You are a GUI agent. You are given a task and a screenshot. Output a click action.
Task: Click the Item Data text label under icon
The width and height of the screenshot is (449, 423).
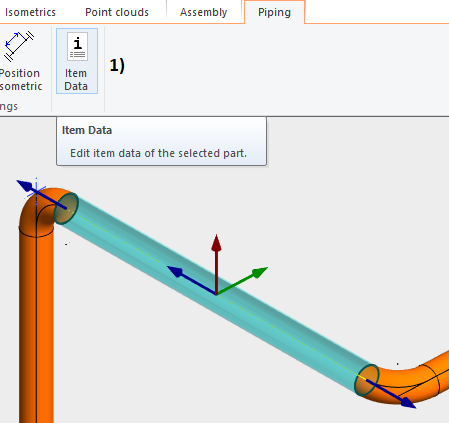point(76,80)
